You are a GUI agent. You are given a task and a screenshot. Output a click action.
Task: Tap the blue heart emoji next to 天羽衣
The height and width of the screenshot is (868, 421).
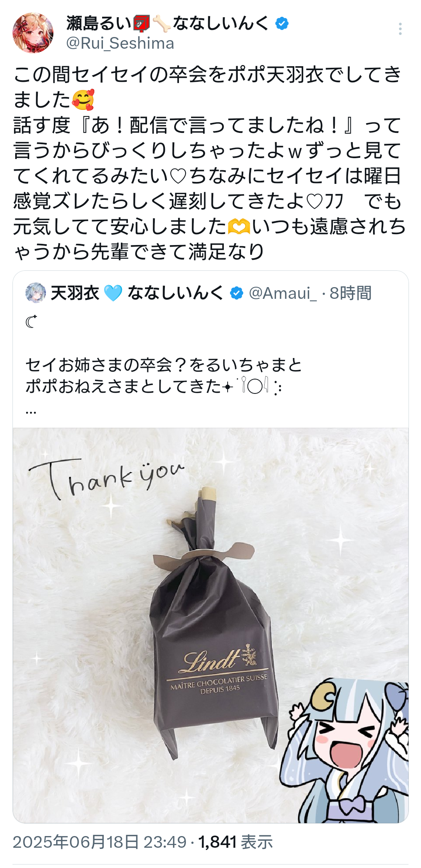[x=113, y=293]
